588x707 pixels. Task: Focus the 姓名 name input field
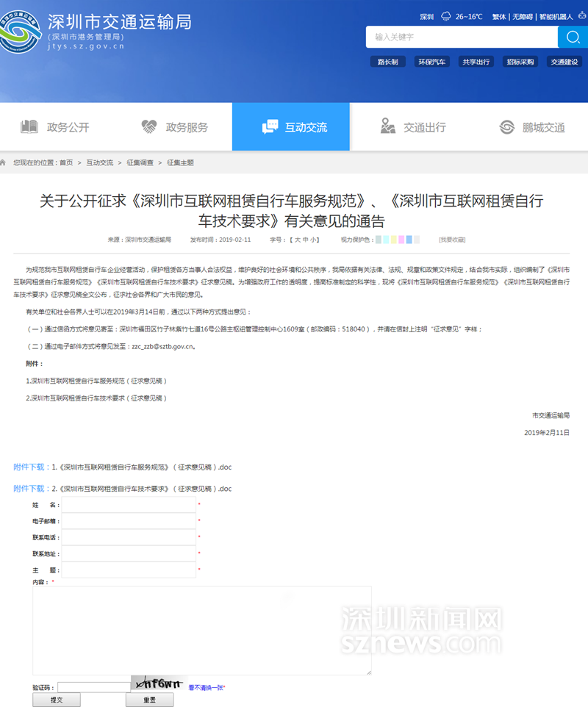[x=129, y=505]
